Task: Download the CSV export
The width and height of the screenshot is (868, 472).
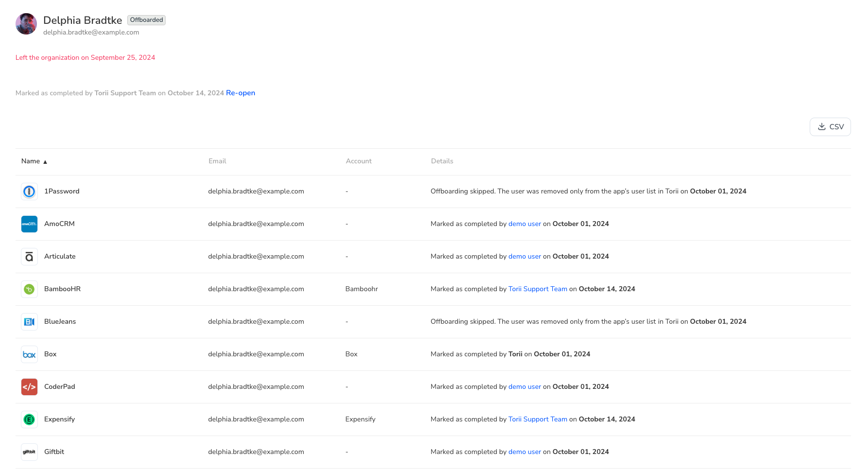Action: (x=830, y=127)
